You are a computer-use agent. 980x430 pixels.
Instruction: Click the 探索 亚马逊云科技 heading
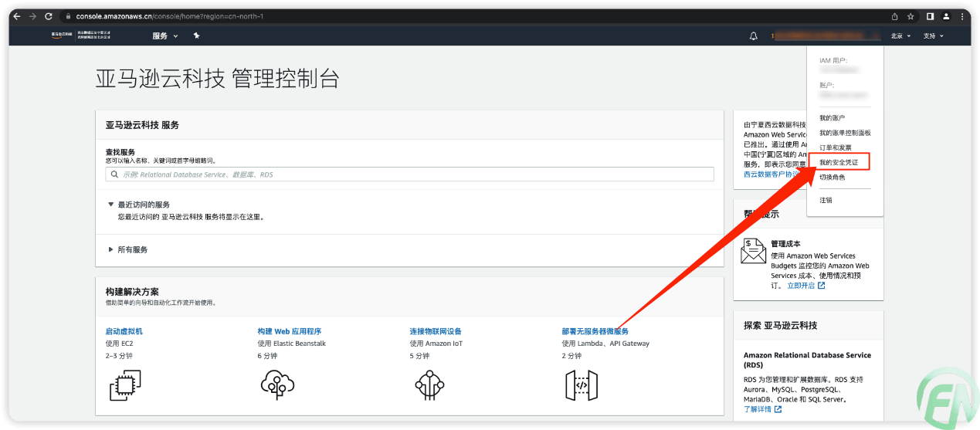pos(780,326)
